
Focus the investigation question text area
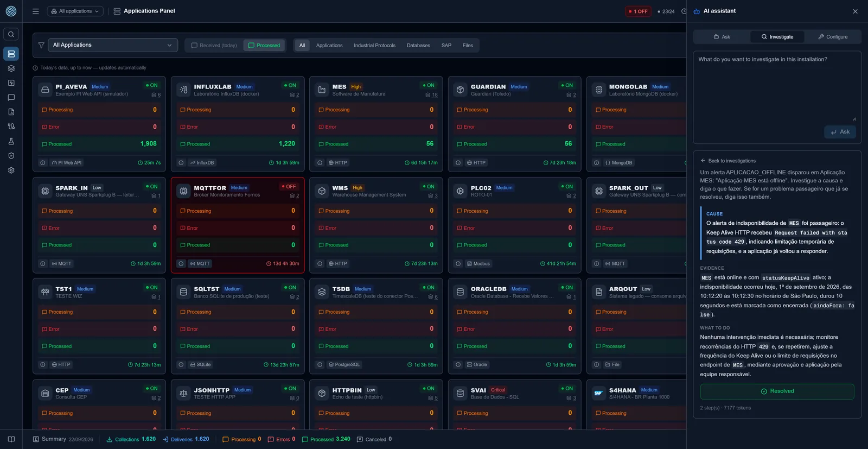click(x=777, y=87)
